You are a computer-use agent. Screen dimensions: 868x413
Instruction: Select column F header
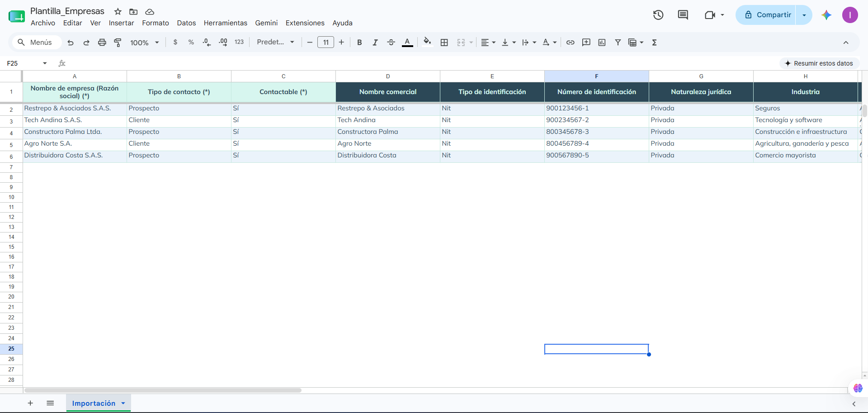[597, 76]
